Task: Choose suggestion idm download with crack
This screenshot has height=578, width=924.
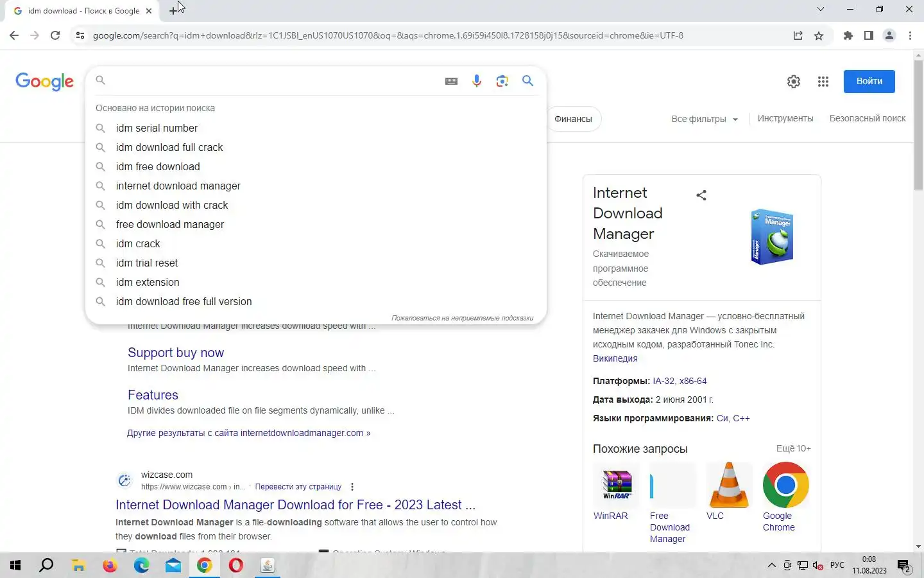Action: coord(316,205)
